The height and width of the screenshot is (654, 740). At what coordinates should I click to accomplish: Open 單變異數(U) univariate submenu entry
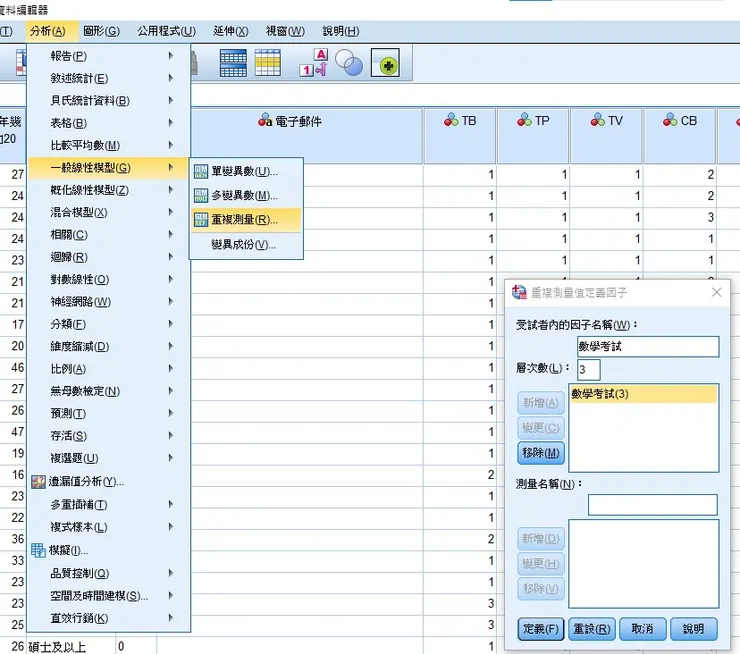pos(246,171)
